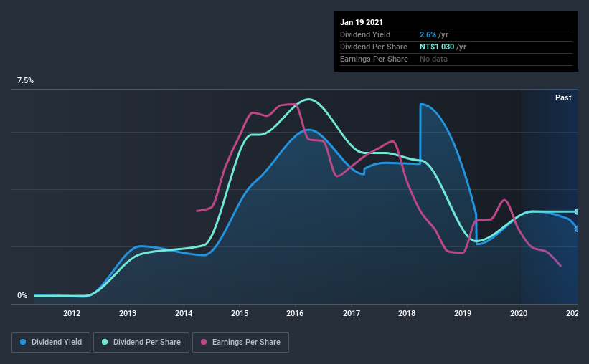The height and width of the screenshot is (364, 589).
Task: Click the tooltip's Dividend Yield row label
Action: [365, 34]
